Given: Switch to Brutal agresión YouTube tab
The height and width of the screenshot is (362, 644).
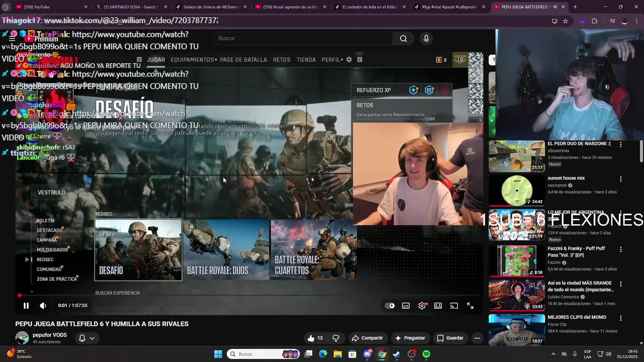Looking at the screenshot, I should pyautogui.click(x=290, y=7).
